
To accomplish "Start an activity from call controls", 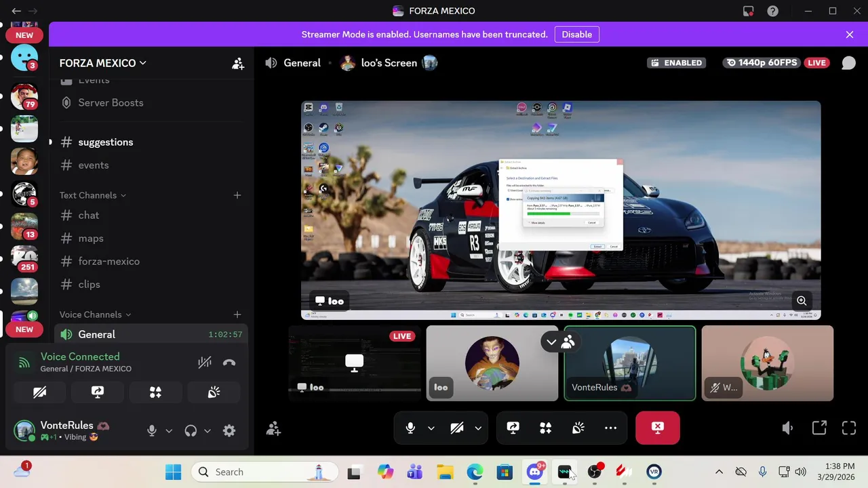I will [x=545, y=428].
